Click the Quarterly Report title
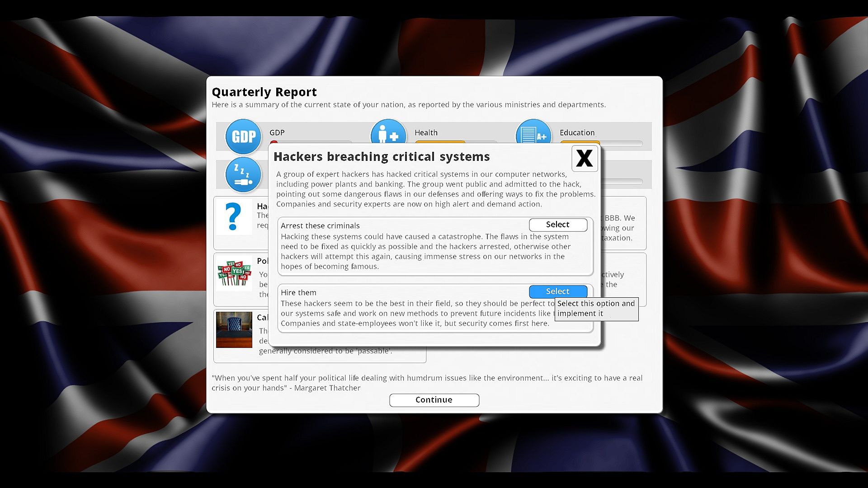This screenshot has width=868, height=488. [x=264, y=92]
